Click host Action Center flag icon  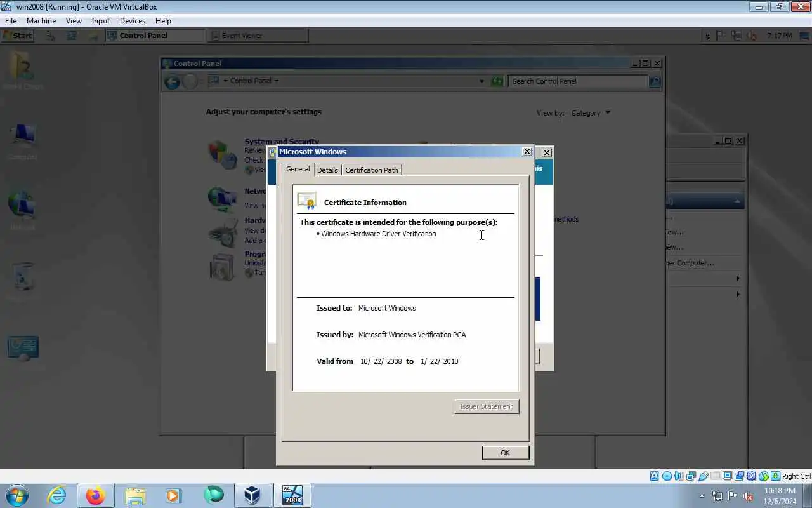[733, 496]
